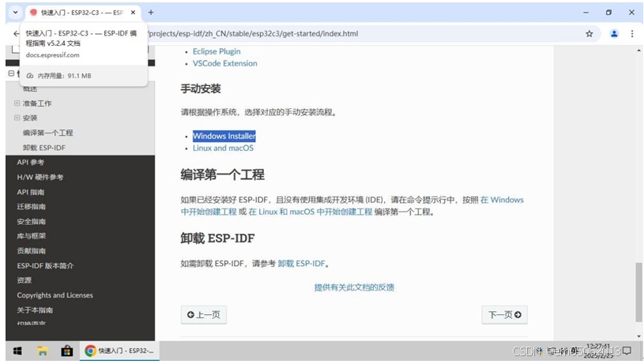Open 安全指南 sidebar item
The image size is (644, 364).
[32, 221]
